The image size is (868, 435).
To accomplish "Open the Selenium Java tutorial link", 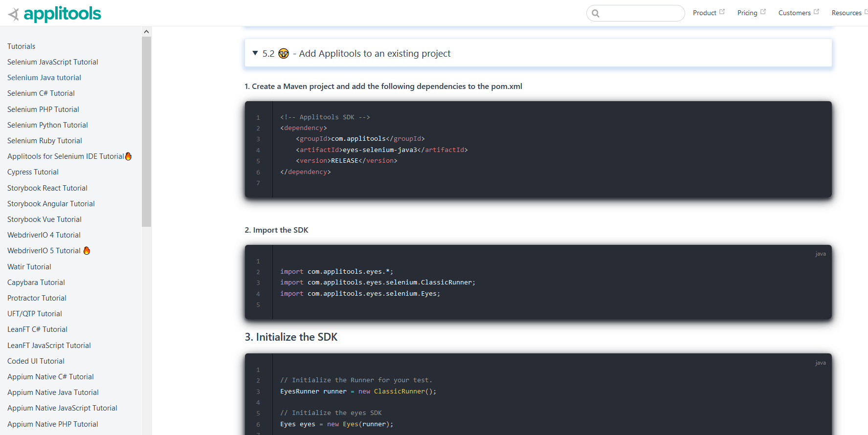I will coord(44,78).
